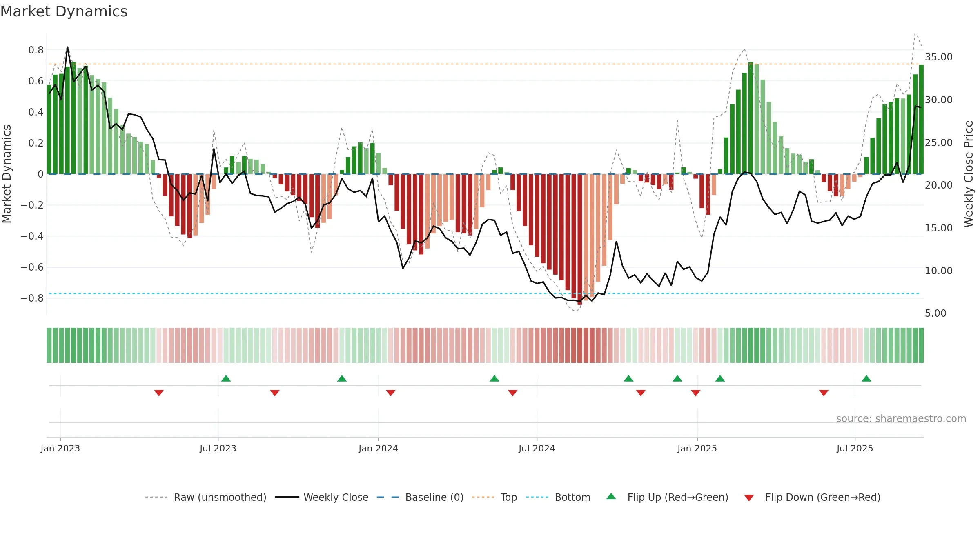Viewport: 980px width, 551px height.
Task: Toggle the Top legend entry
Action: [x=509, y=497]
